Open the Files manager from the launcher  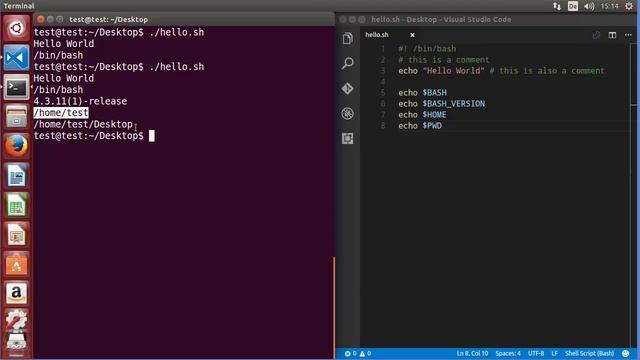pos(16,116)
